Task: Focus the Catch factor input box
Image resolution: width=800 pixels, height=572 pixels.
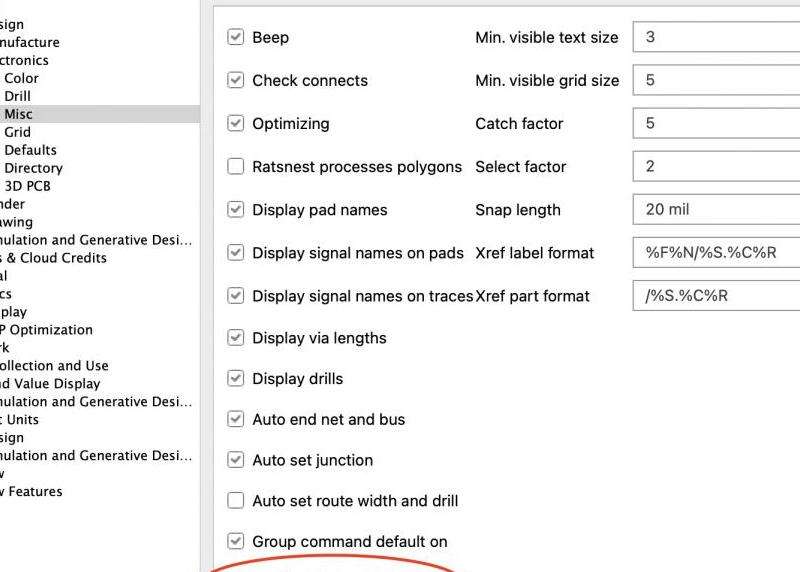Action: pos(716,123)
